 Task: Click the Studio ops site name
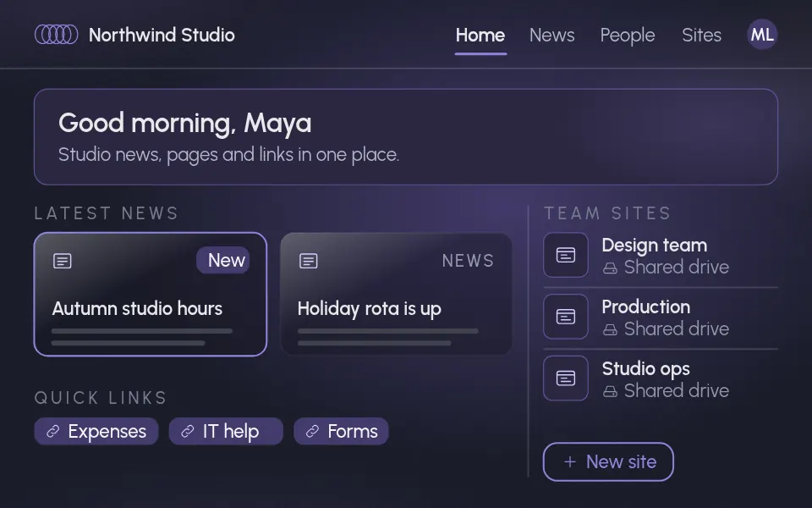[x=645, y=369]
